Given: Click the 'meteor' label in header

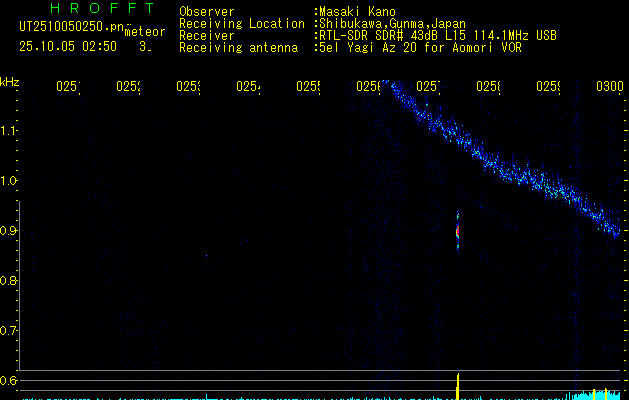Looking at the screenshot, I should point(144,33).
